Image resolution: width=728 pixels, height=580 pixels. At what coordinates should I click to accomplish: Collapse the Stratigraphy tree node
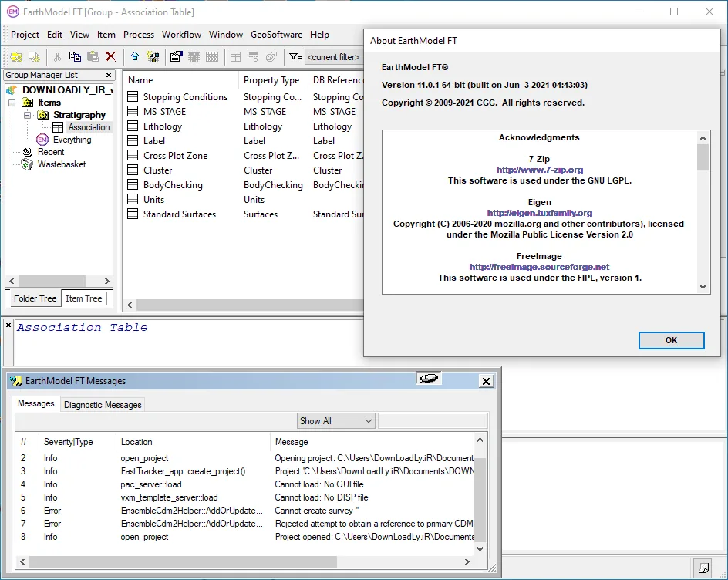tap(28, 115)
